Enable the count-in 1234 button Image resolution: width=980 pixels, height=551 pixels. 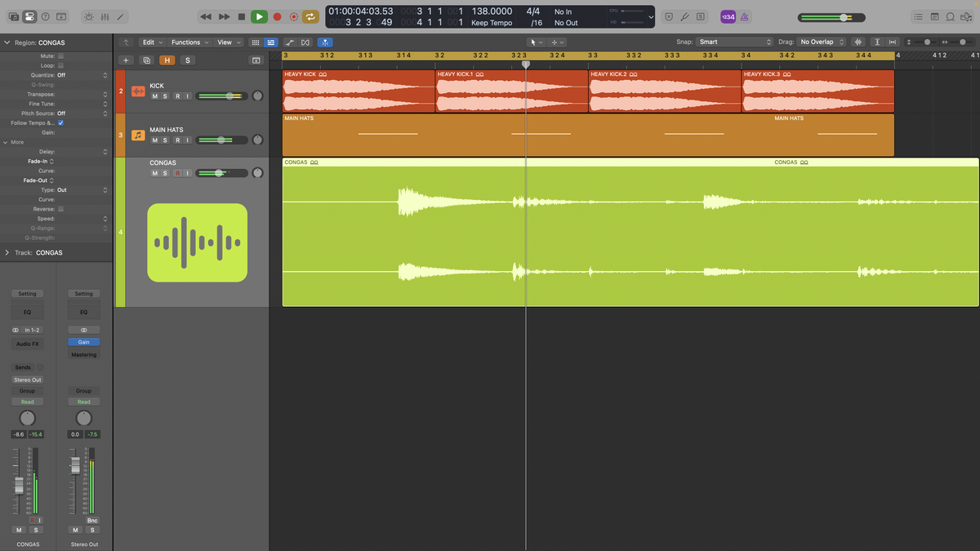tap(728, 16)
